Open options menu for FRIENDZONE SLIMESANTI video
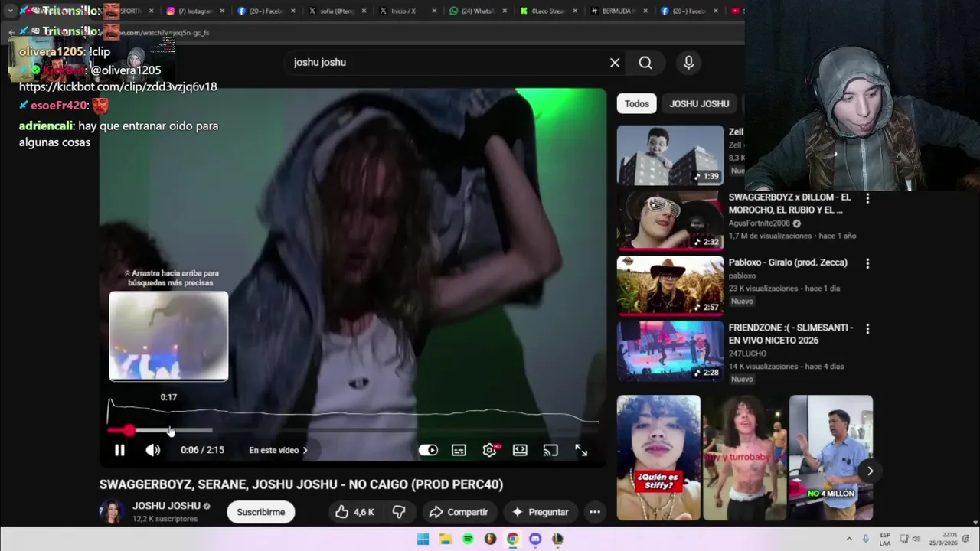 (x=867, y=328)
